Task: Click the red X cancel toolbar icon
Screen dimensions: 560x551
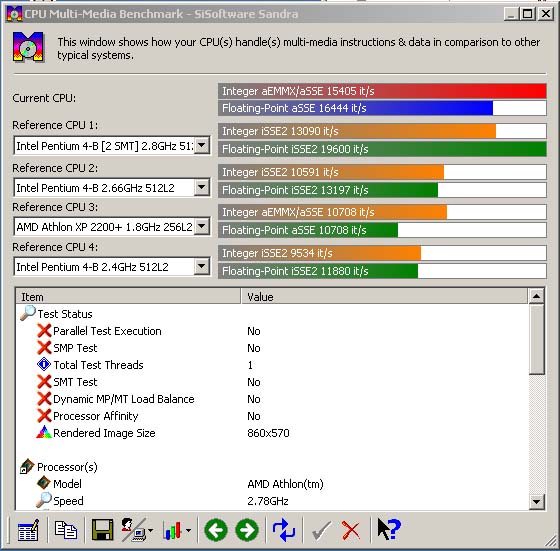Action: pos(351,530)
